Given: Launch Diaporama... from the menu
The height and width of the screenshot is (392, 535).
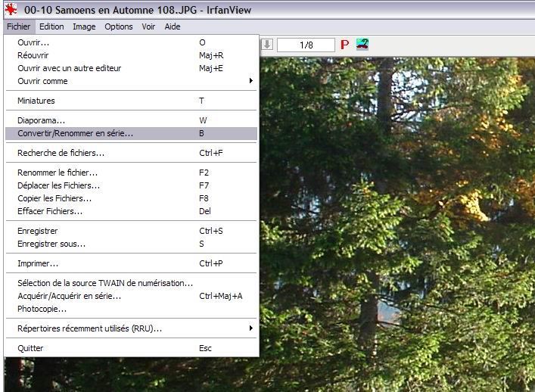Looking at the screenshot, I should click(132, 120).
